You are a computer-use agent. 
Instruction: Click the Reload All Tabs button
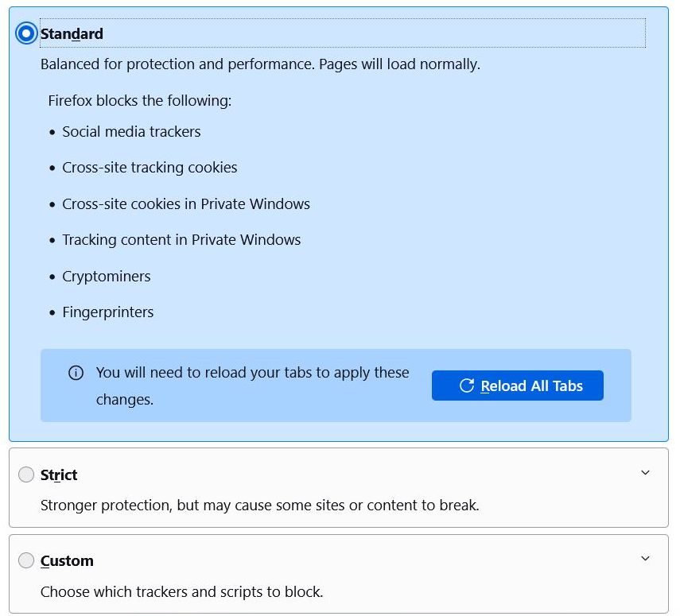pos(518,385)
